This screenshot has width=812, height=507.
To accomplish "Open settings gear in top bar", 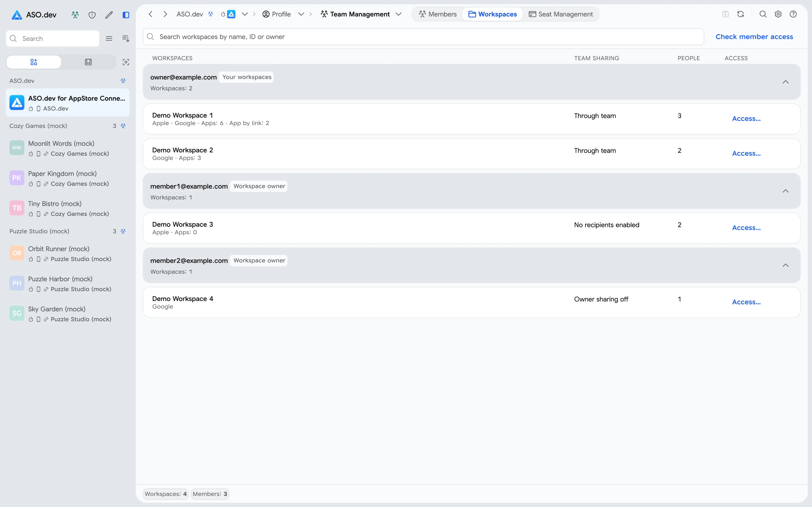I will (778, 14).
